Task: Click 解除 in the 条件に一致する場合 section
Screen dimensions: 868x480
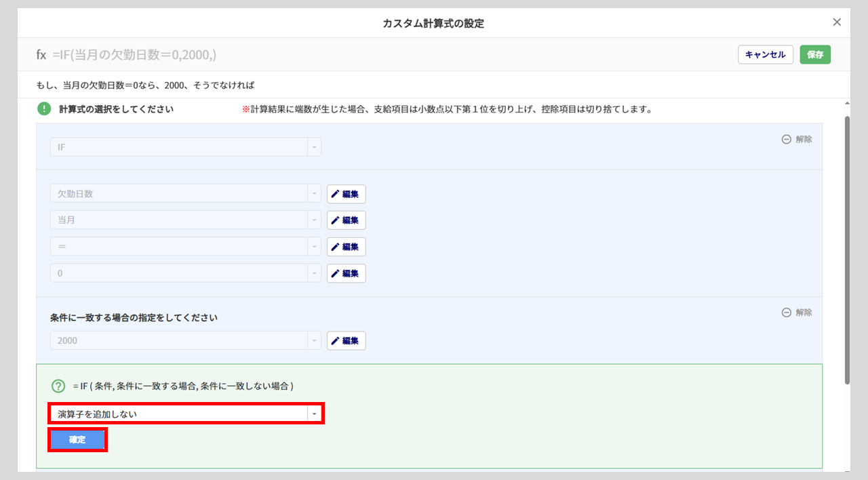Action: 804,313
